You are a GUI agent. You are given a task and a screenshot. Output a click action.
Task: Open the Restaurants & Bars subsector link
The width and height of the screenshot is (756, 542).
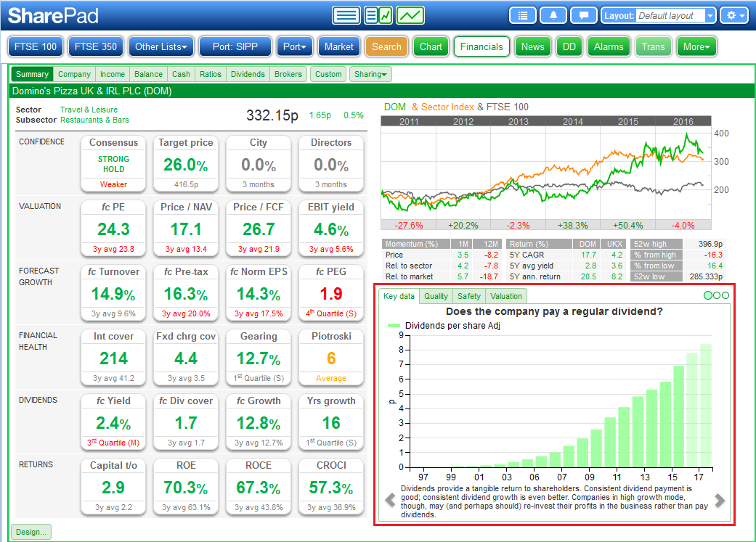coord(94,120)
